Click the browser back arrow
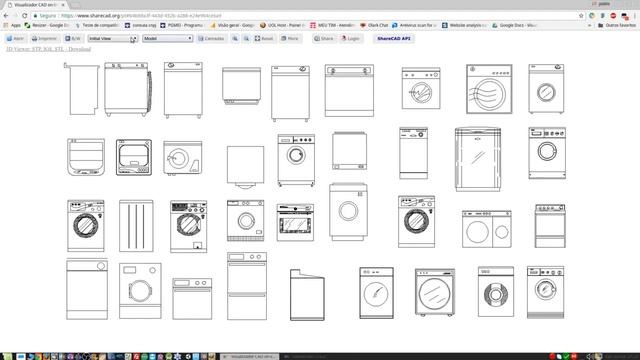This screenshot has width=640, height=360. pyautogui.click(x=6, y=16)
